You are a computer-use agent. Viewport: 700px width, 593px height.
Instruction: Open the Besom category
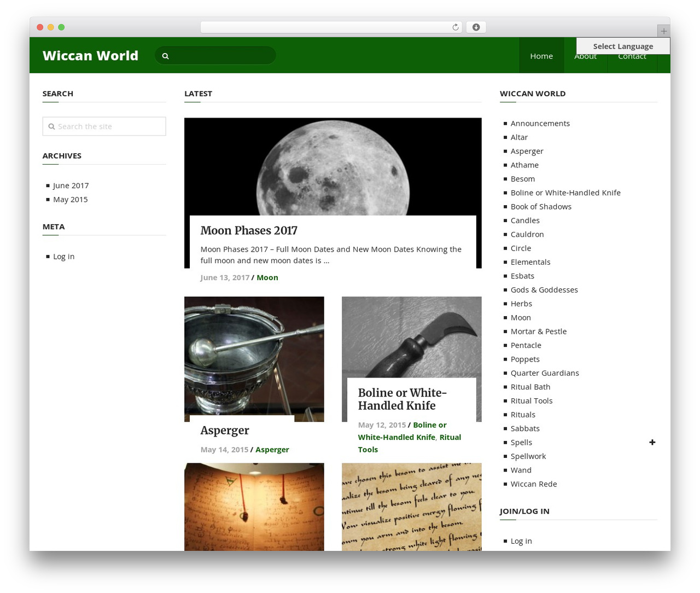(522, 178)
